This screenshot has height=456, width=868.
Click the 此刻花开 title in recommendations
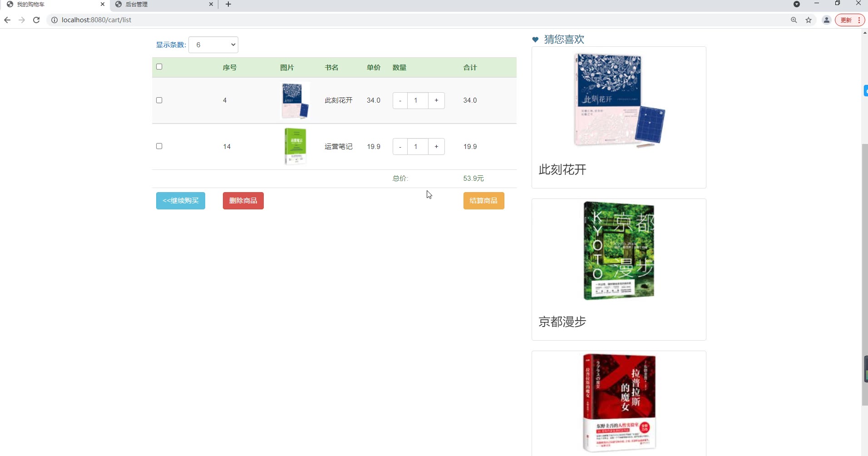pos(562,170)
